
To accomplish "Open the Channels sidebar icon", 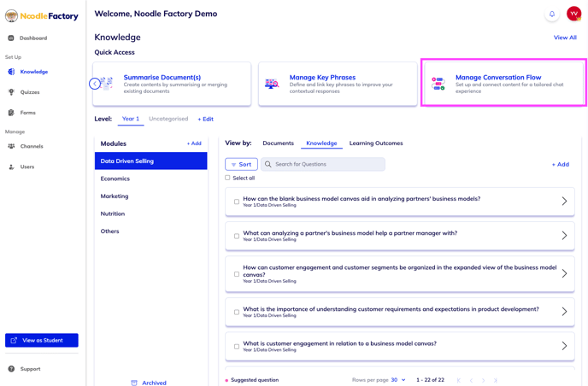I will coord(11,146).
